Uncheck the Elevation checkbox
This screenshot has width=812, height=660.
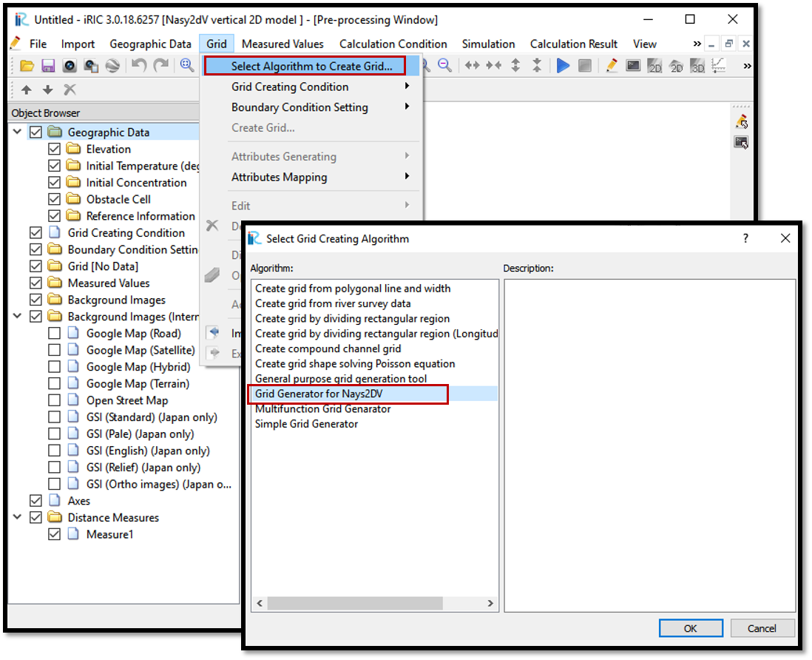coord(55,149)
